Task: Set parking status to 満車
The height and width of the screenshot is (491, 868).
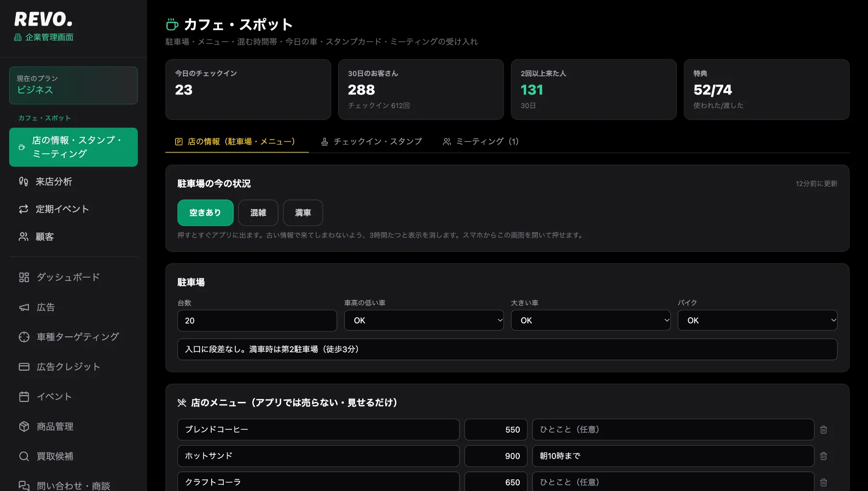Action: click(303, 212)
